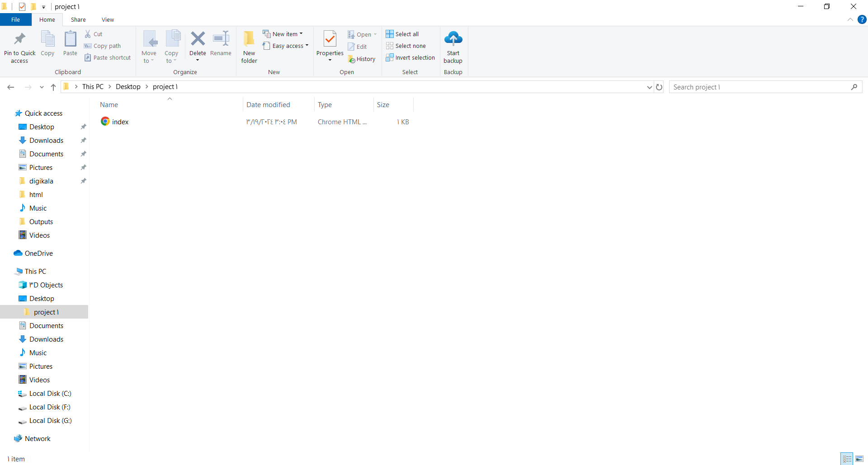Switch to details view layout
Screen dimensions: 868x465
coord(847,459)
